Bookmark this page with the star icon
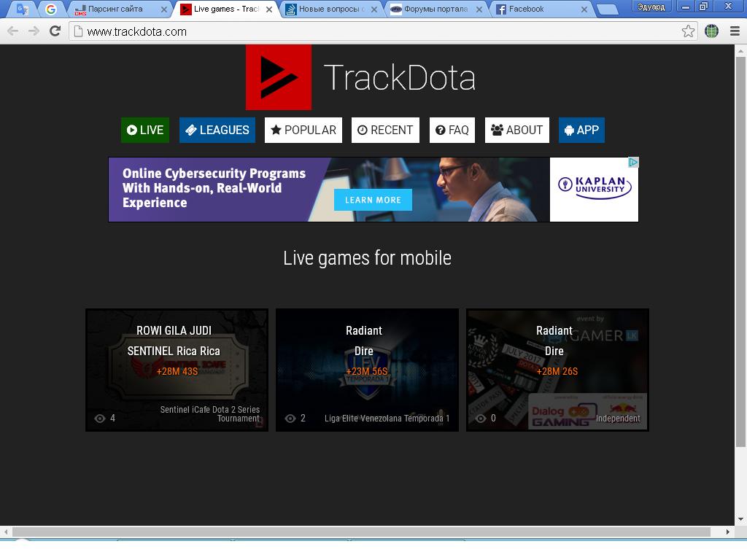This screenshot has height=560, width=747. (688, 31)
